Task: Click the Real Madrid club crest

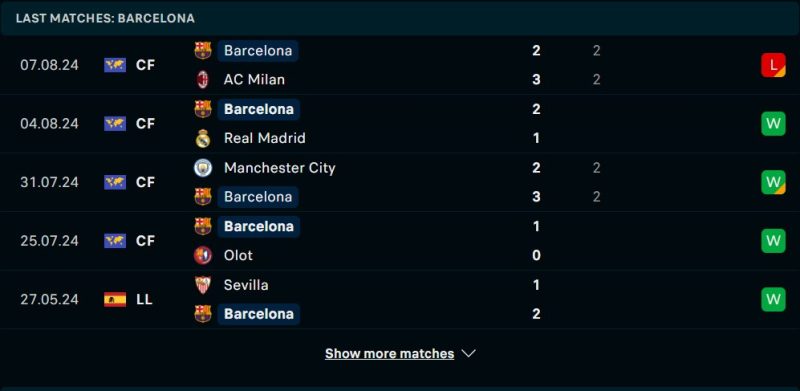Action: pyautogui.click(x=203, y=138)
